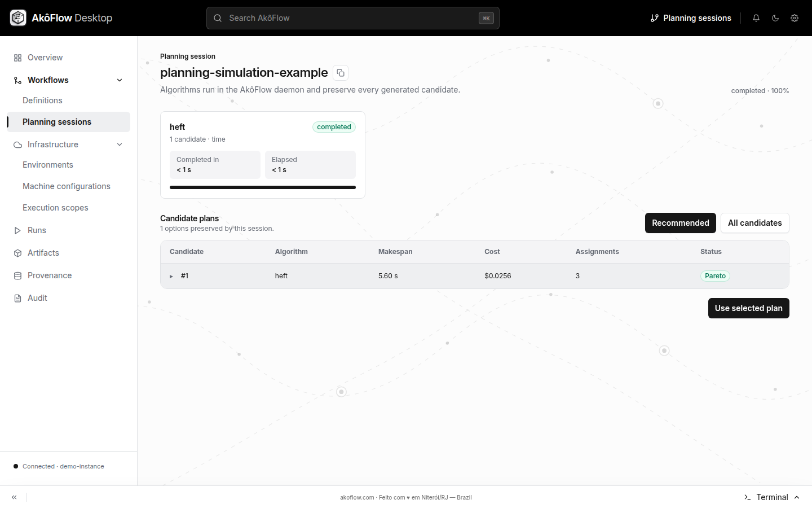Click Connected demo-instance status
Image resolution: width=812 pixels, height=508 pixels.
click(59, 466)
